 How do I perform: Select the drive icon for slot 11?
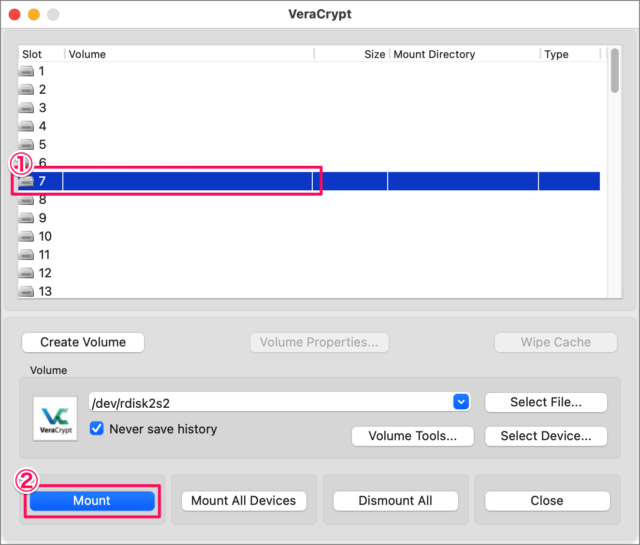tap(26, 255)
